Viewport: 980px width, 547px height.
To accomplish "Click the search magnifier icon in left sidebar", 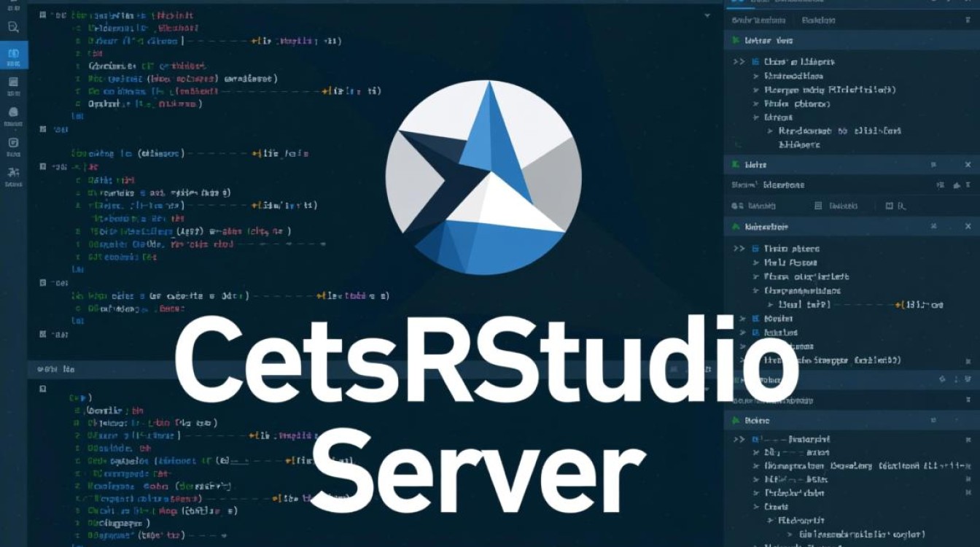I will 13,28.
